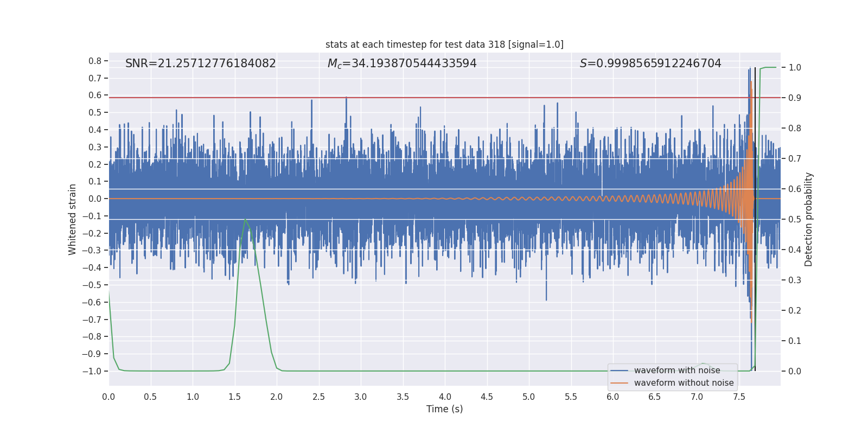This screenshot has height=434, width=868.
Task: Select the SNR value annotation text
Action: click(x=200, y=63)
